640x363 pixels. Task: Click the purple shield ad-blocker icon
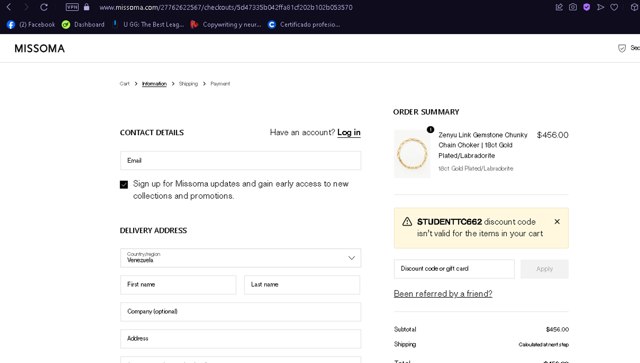pyautogui.click(x=587, y=7)
